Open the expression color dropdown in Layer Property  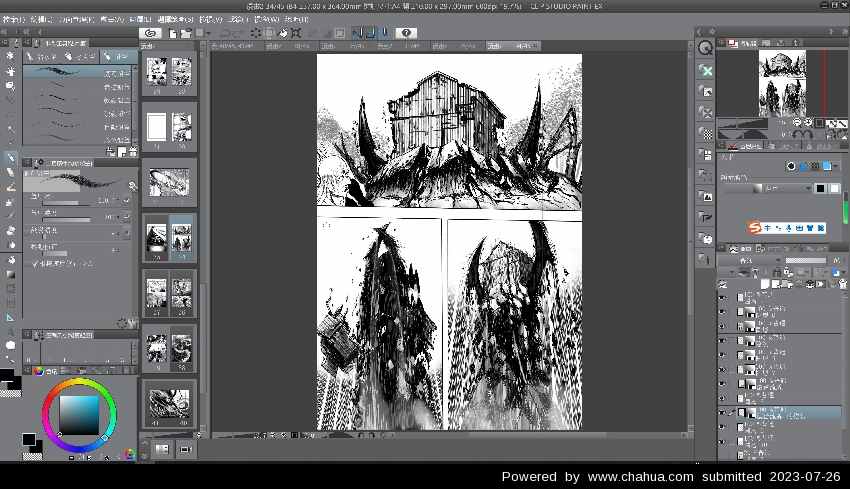coord(768,188)
